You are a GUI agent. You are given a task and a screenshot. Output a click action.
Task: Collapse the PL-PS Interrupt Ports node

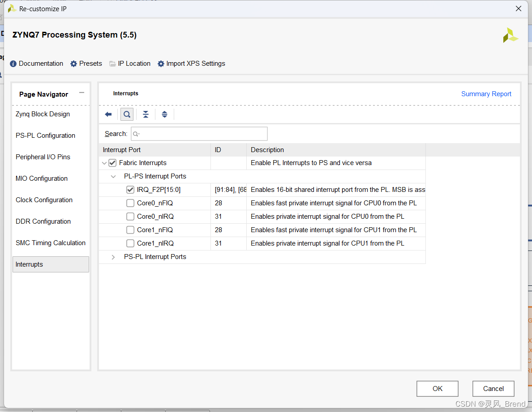coord(113,177)
